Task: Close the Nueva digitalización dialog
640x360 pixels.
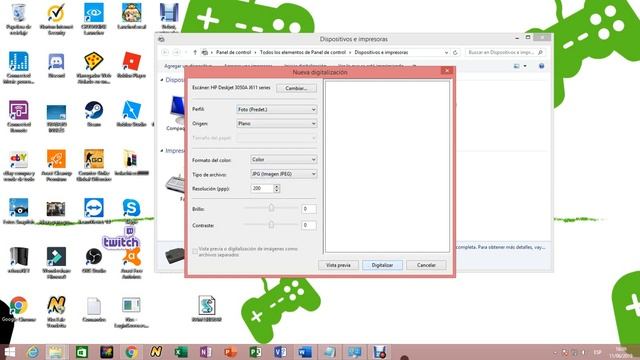Action: 447,71
